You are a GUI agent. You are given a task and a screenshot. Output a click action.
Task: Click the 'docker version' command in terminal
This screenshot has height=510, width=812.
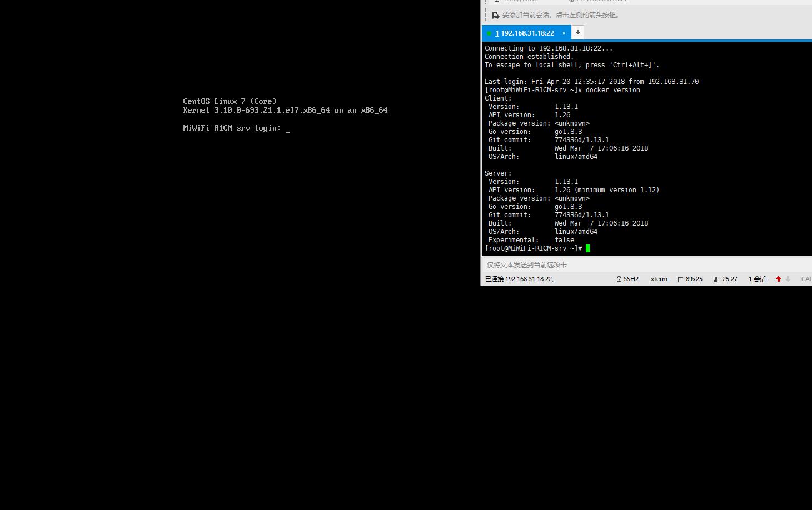[613, 90]
